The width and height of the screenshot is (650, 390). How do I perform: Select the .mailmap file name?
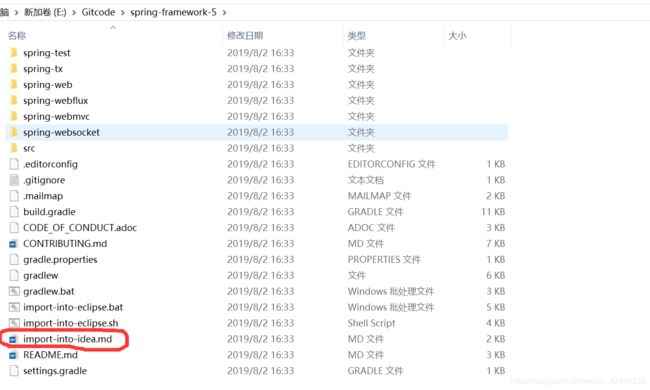tap(43, 196)
